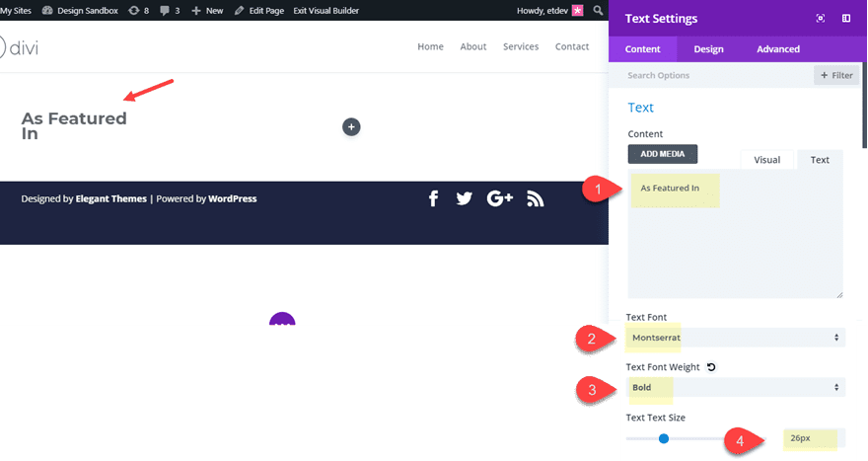Click the settings panel vertical scrollbar
Image resolution: width=868 pixels, height=461 pixels.
point(865,106)
